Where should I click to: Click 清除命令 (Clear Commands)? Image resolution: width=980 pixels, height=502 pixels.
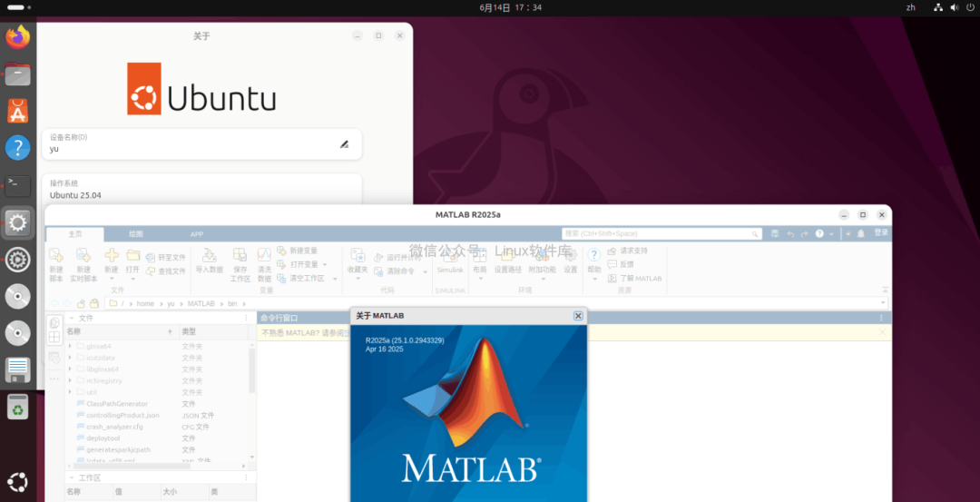point(394,271)
